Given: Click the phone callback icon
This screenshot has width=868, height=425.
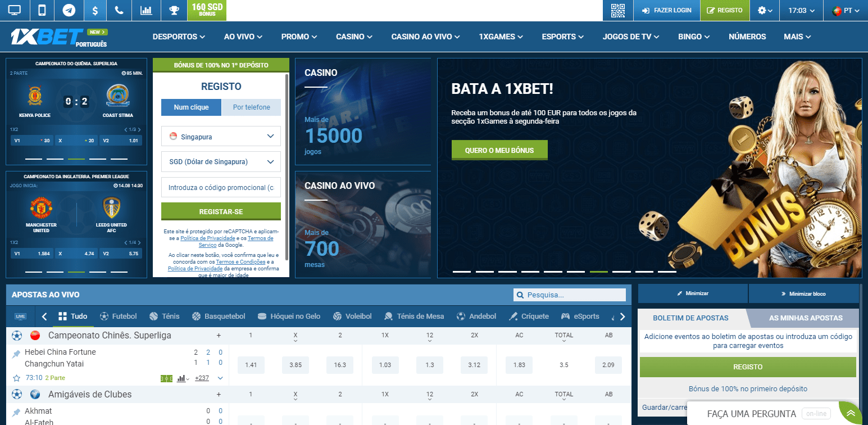Looking at the screenshot, I should (x=119, y=10).
